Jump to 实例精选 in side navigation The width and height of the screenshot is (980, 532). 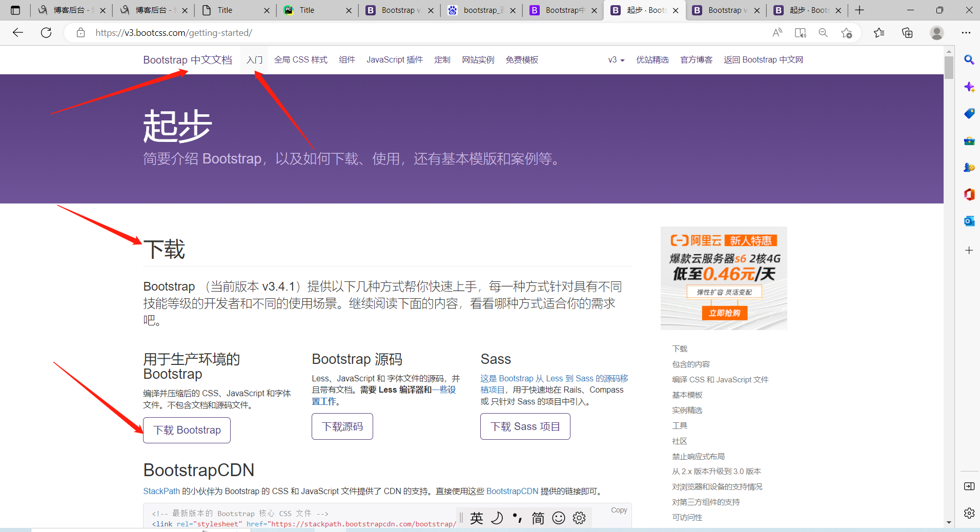pos(687,410)
